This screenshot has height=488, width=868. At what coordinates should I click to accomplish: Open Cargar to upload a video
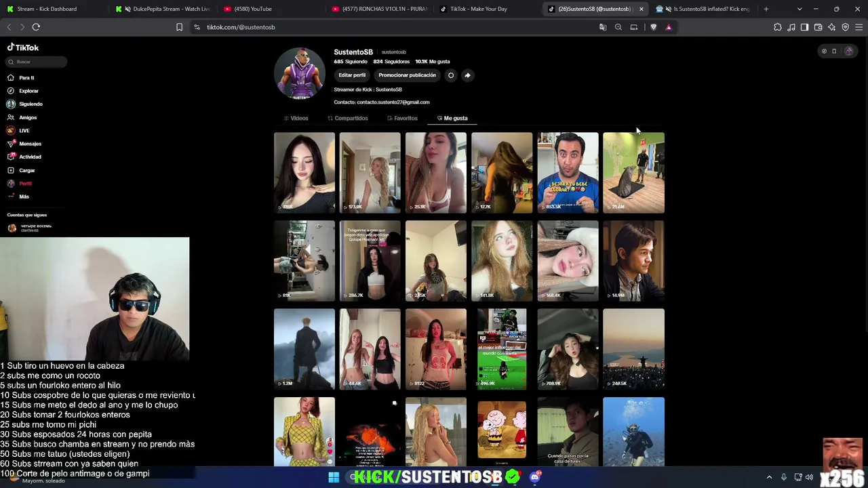(21, 170)
